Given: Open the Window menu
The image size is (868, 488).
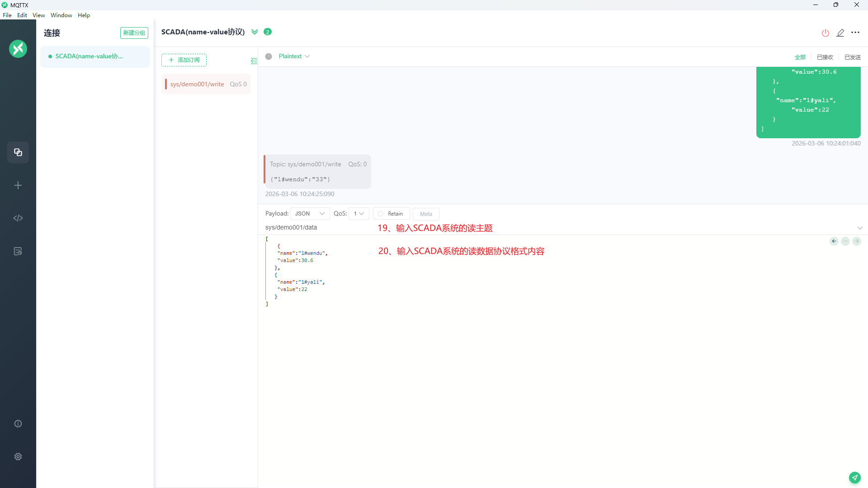Looking at the screenshot, I should coord(61,15).
